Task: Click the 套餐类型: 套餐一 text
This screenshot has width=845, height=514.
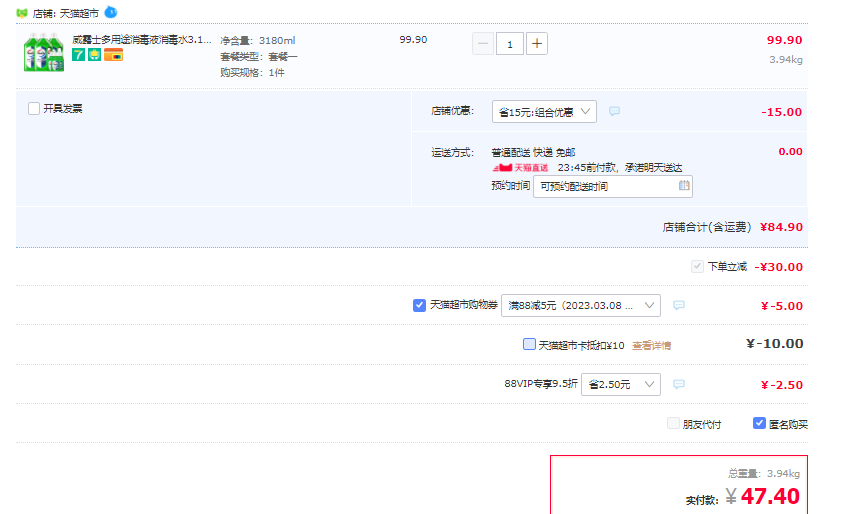Action: [259, 57]
